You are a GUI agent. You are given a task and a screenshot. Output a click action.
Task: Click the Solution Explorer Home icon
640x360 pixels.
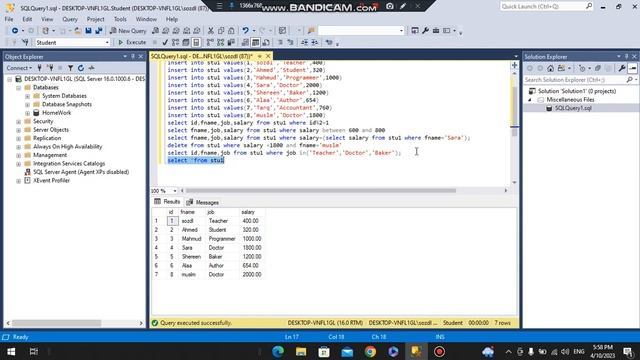[550, 68]
